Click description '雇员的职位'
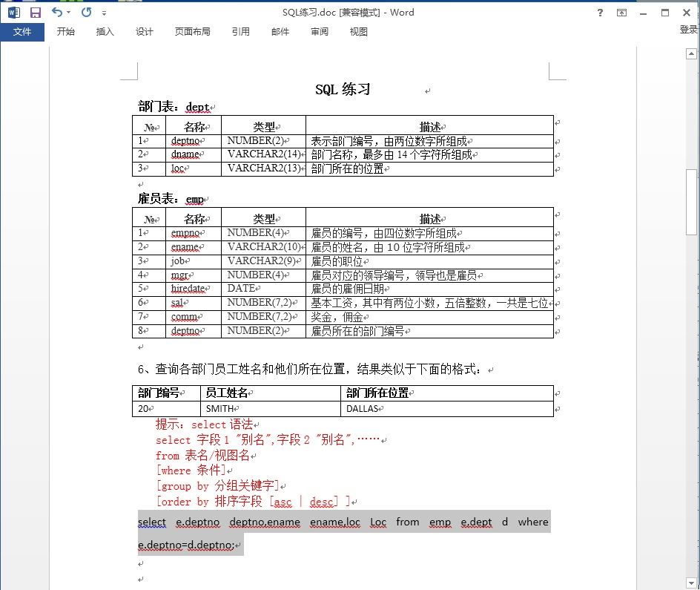Screen dimensions: 700x590 click(x=337, y=261)
